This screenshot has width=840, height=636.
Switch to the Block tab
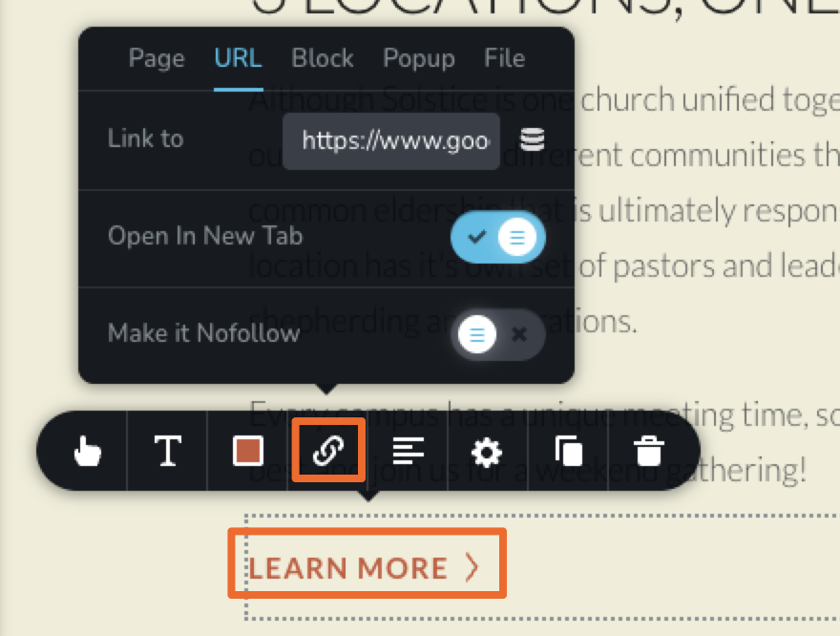(x=323, y=58)
